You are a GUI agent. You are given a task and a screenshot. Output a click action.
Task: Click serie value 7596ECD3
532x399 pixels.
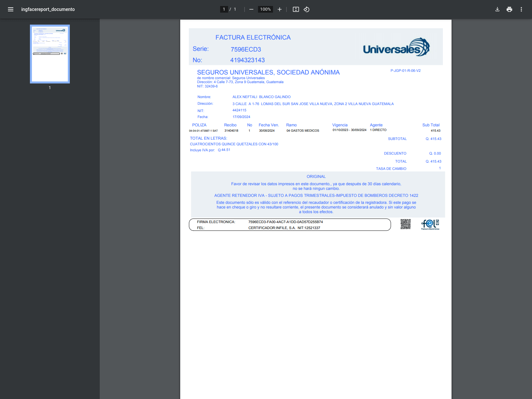(x=246, y=50)
